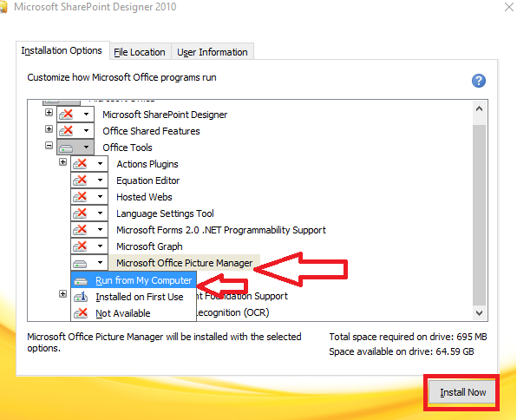This screenshot has height=420, width=517.
Task: Switch to the Installation Options tab
Action: [x=62, y=51]
